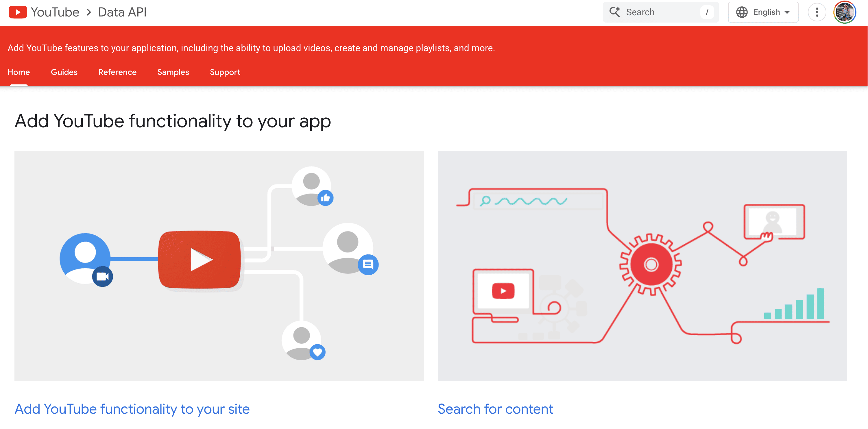The image size is (868, 429).
Task: Open the English language dropdown
Action: coord(763,12)
